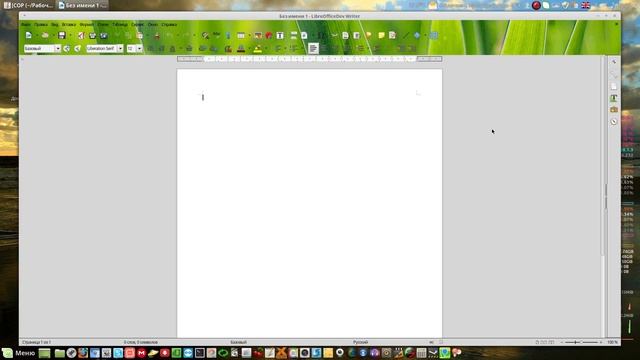Screen dimensions: 640x360
Task: Click the British flag keyboard layout indicator
Action: pos(586,5)
